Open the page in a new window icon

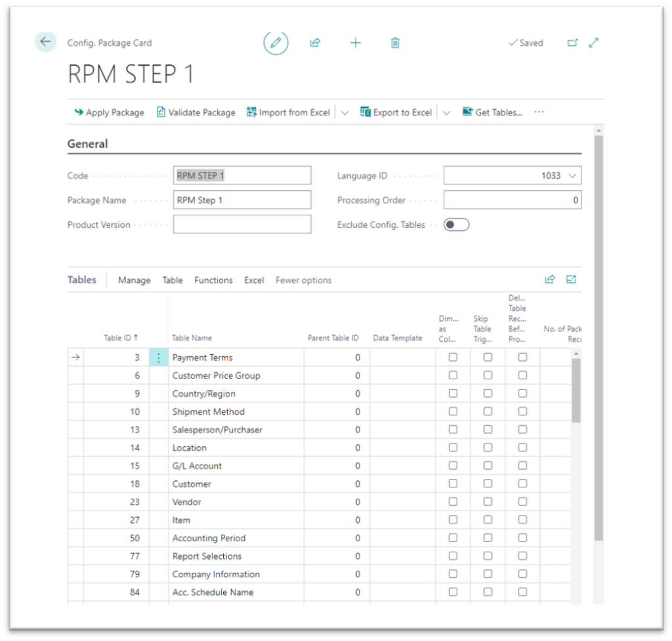pos(572,42)
